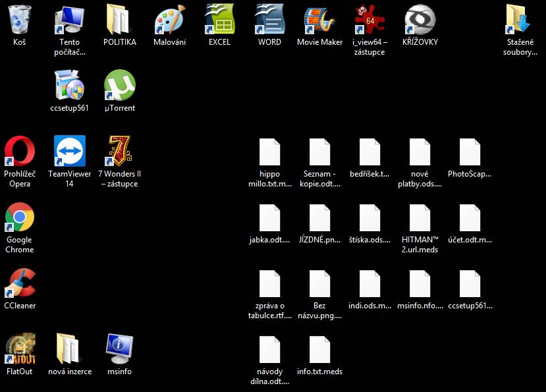Select the Movie Maker shortcut

(319, 20)
